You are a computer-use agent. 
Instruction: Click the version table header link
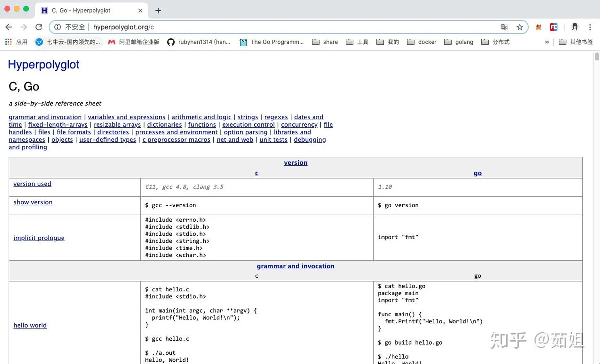point(296,163)
